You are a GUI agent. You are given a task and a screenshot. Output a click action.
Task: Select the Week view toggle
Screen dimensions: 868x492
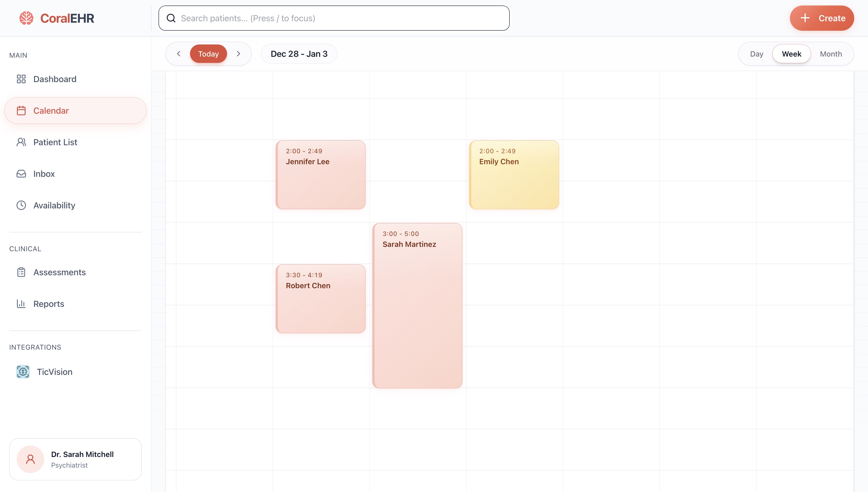click(x=791, y=54)
